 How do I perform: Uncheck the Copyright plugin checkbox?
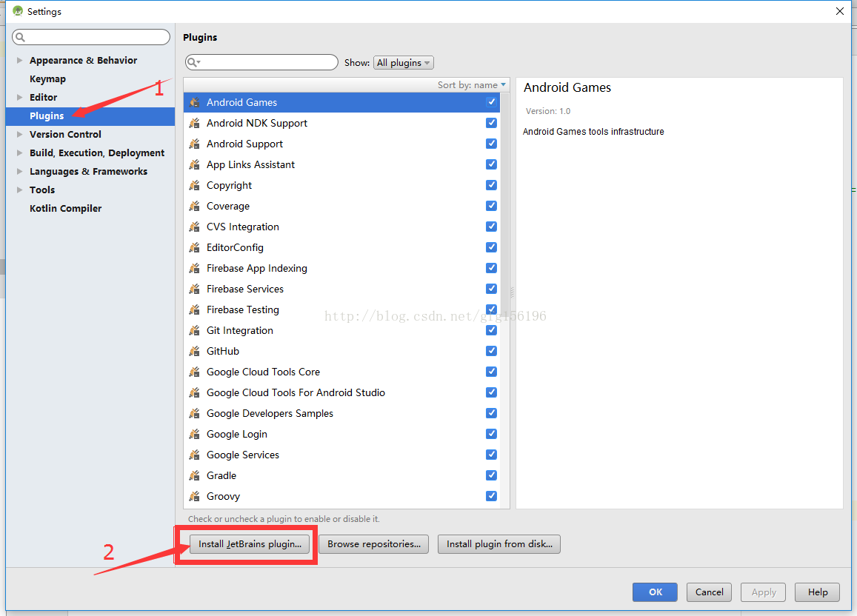491,185
